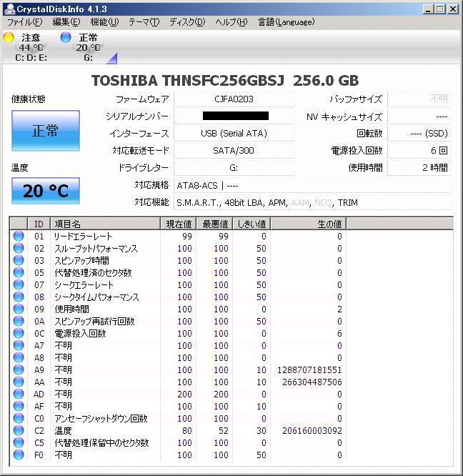Open the ファイル(F) menu
463x476 pixels.
pos(25,22)
